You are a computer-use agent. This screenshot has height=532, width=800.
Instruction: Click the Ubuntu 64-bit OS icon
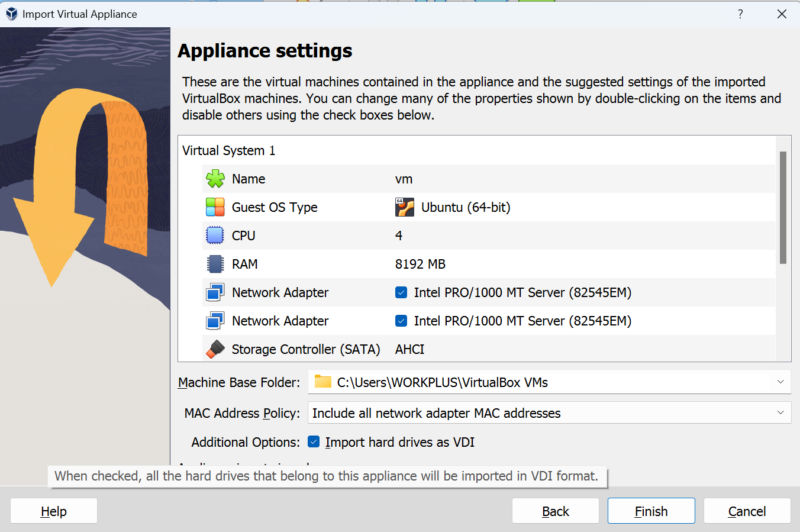tap(405, 207)
